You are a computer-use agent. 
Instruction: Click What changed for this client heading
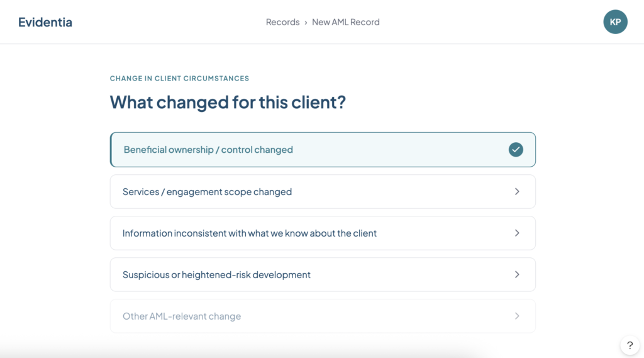pos(228,103)
